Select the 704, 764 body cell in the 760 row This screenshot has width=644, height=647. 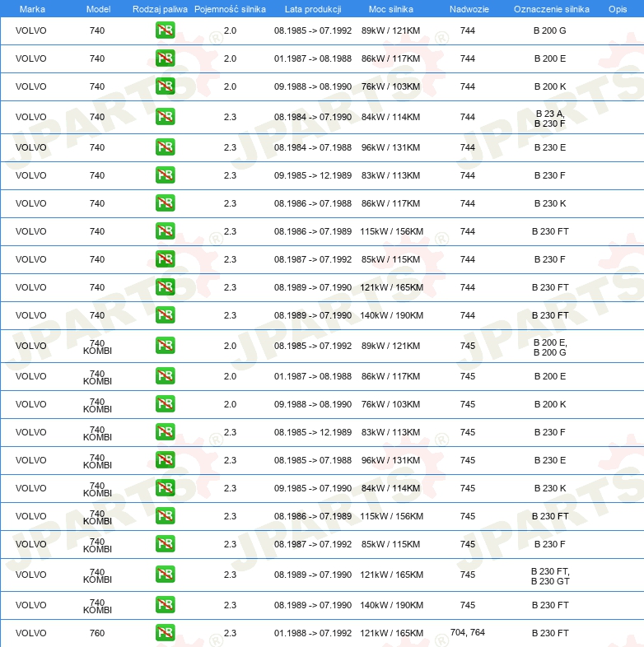coord(467,632)
